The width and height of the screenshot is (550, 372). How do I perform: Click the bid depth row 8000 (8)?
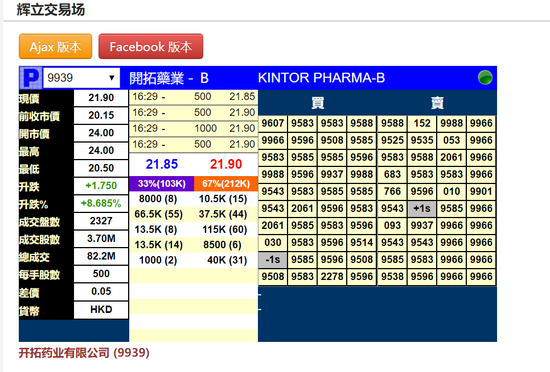(158, 199)
